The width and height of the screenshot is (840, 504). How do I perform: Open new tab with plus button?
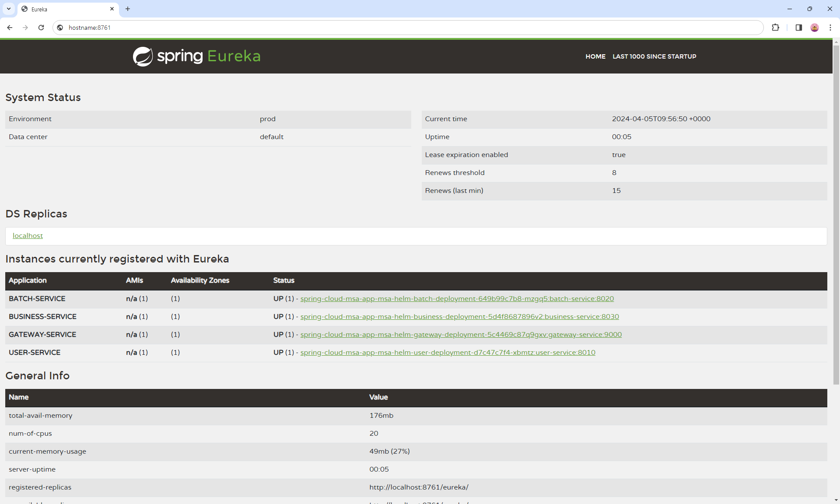128,9
